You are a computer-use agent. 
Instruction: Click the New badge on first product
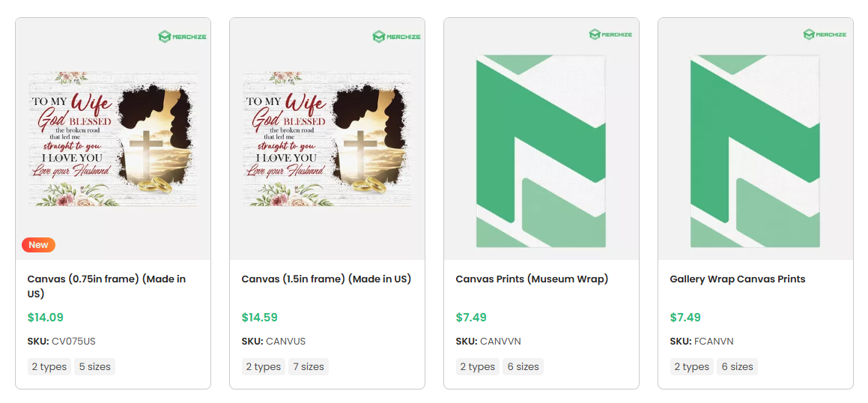pos(38,245)
